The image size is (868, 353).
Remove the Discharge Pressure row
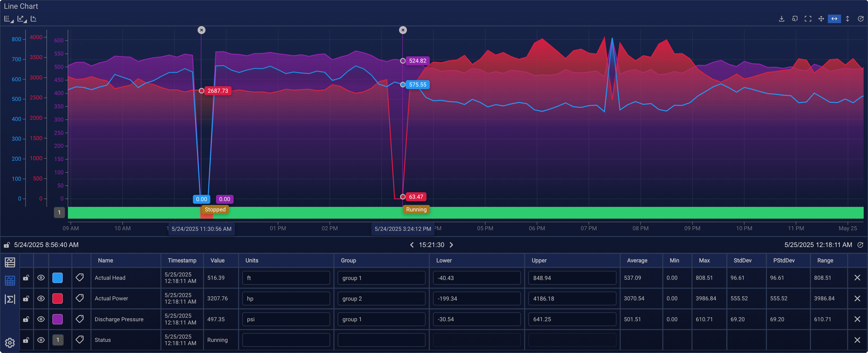point(857,319)
